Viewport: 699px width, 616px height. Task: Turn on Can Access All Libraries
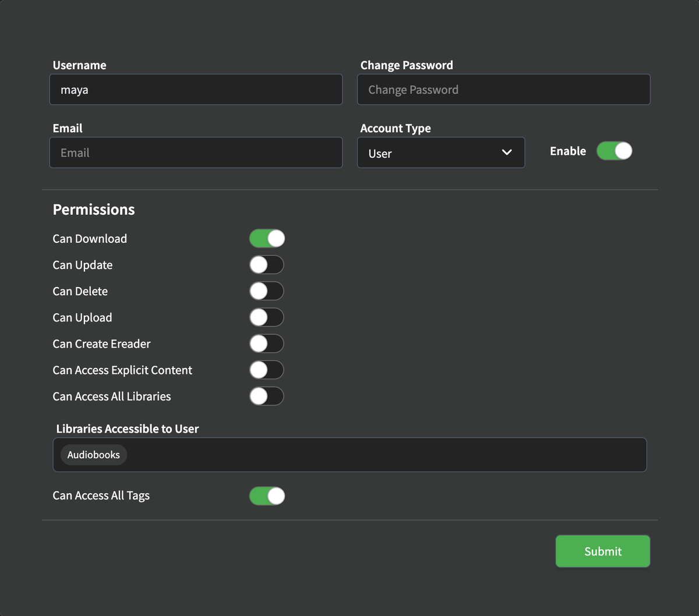(x=267, y=396)
